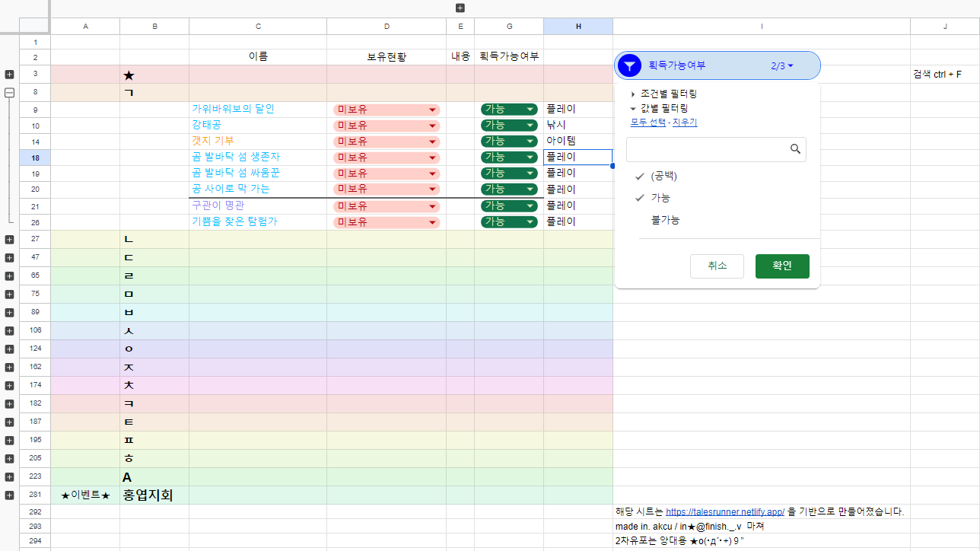Click the 홍엽지회 cell
The height and width of the screenshot is (551, 980).
pos(154,495)
